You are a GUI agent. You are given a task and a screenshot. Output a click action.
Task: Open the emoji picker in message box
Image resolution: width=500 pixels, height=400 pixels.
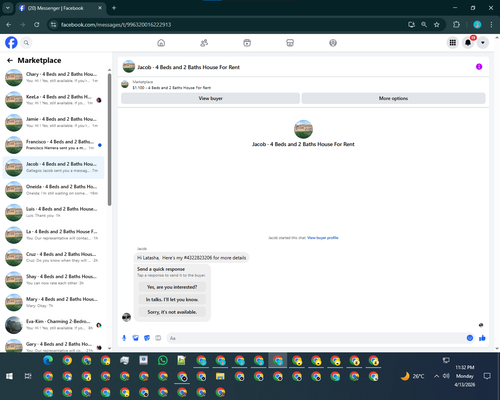point(470,338)
